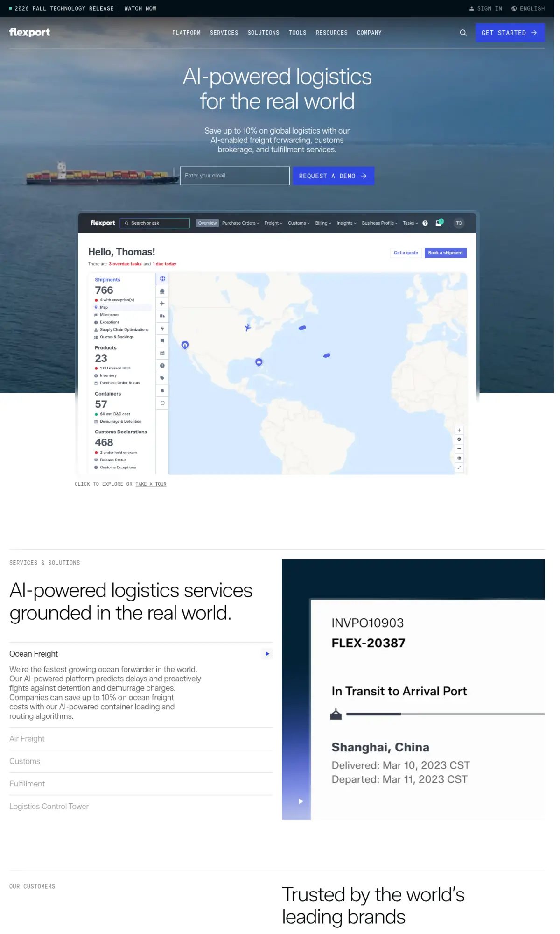Click Request a Demo button
Image resolution: width=560 pixels, height=934 pixels.
pyautogui.click(x=333, y=176)
